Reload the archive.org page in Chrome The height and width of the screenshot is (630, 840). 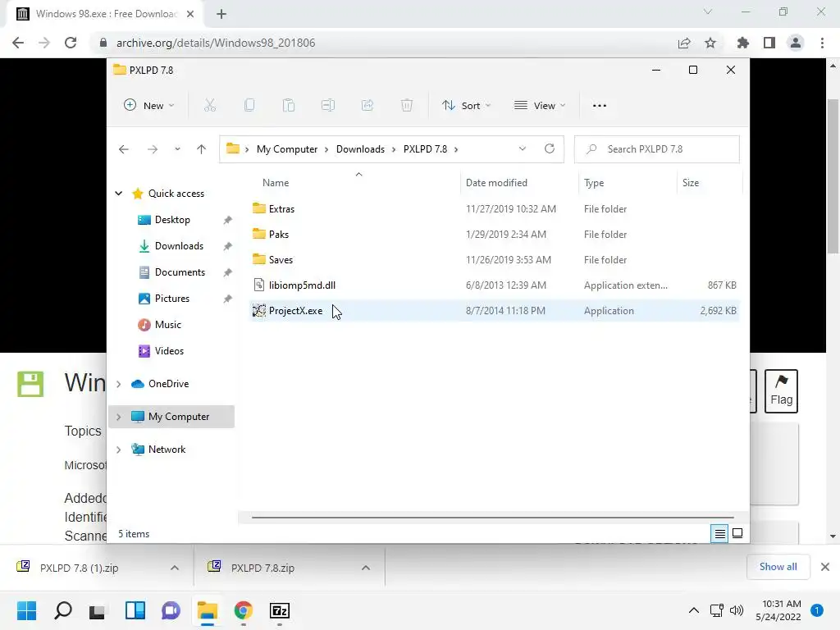click(x=71, y=43)
